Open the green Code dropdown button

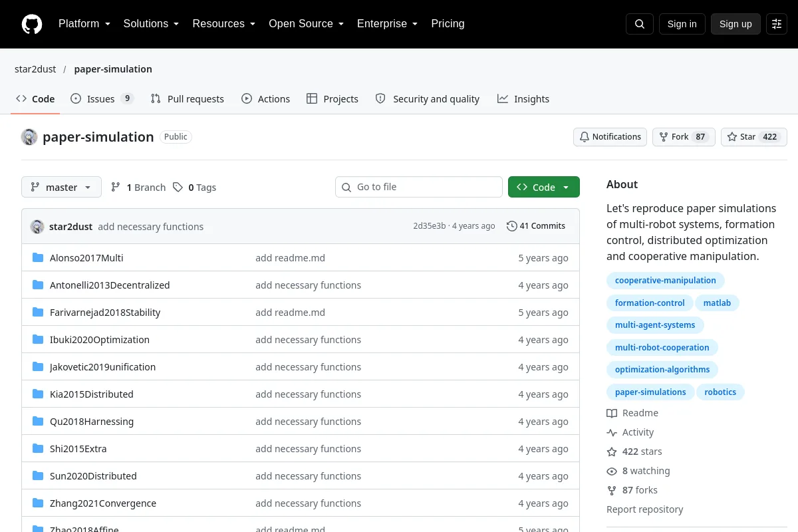[x=544, y=187]
